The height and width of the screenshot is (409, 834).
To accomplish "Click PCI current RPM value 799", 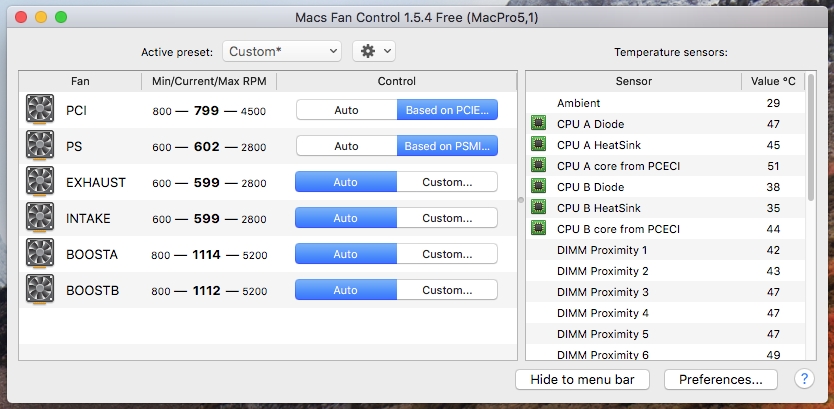I will pyautogui.click(x=206, y=111).
